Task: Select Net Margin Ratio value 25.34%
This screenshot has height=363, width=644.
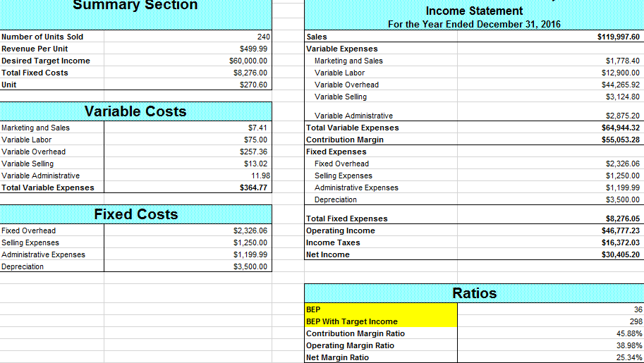Action: (x=629, y=357)
